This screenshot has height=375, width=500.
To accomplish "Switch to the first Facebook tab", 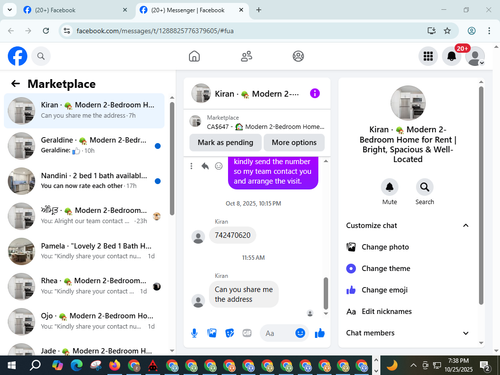I will click(76, 10).
